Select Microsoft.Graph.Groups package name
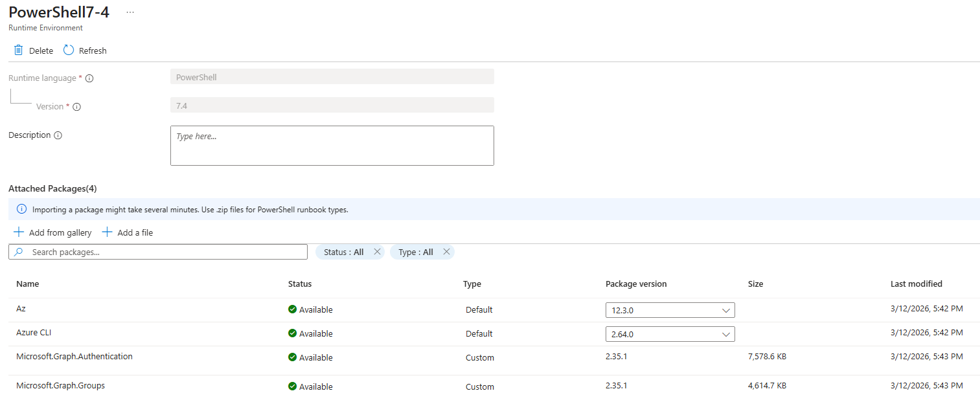This screenshot has height=402, width=980. click(61, 386)
